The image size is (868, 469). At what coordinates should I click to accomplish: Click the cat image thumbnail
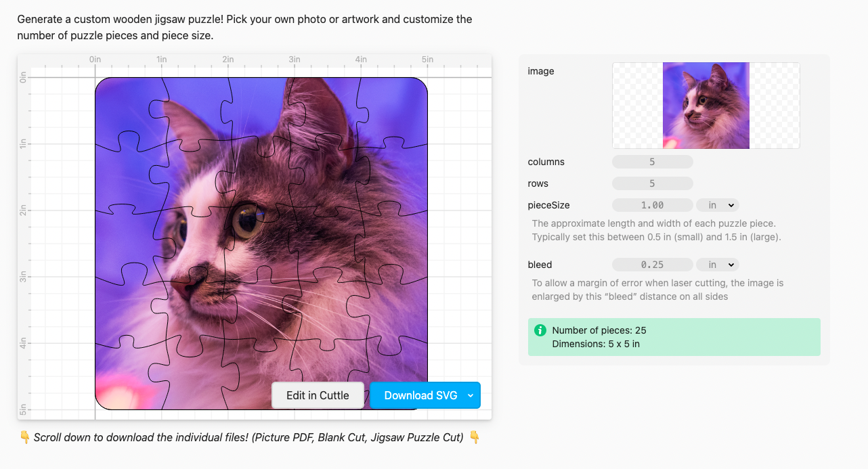click(x=706, y=106)
